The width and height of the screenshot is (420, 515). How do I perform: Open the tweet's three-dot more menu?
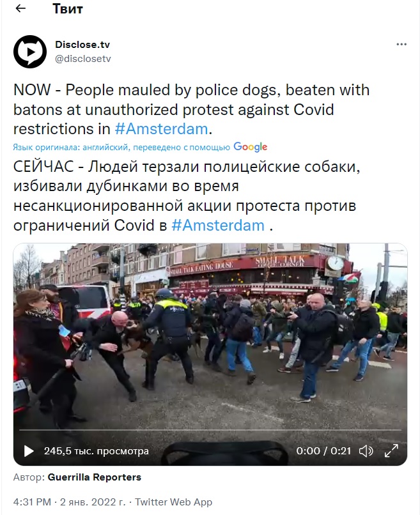click(401, 44)
